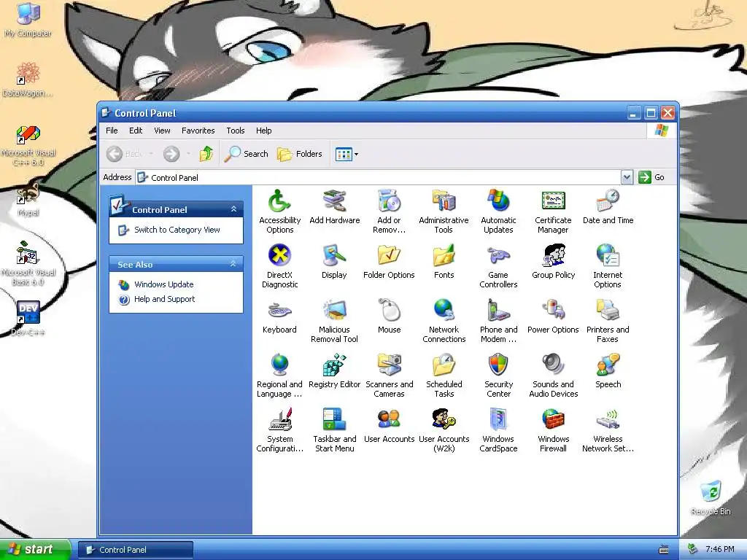The height and width of the screenshot is (560, 747).
Task: Open the Views dropdown button
Action: click(x=347, y=154)
